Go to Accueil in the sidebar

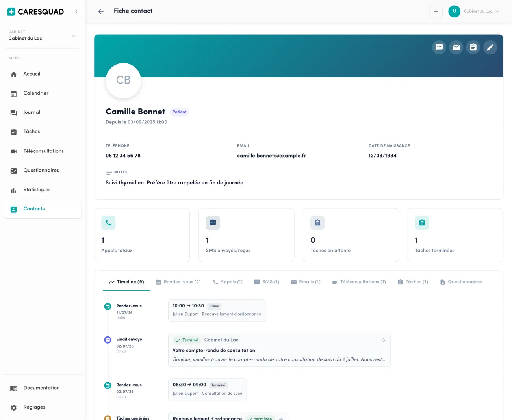click(x=43, y=74)
